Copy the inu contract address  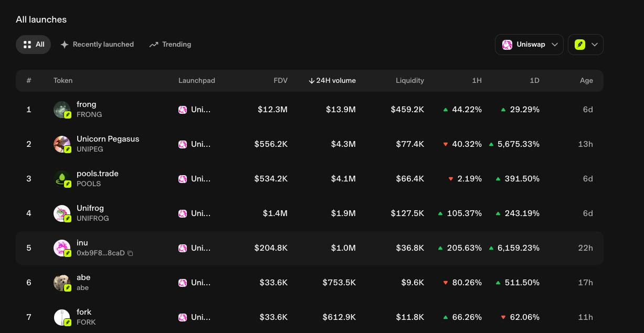130,253
